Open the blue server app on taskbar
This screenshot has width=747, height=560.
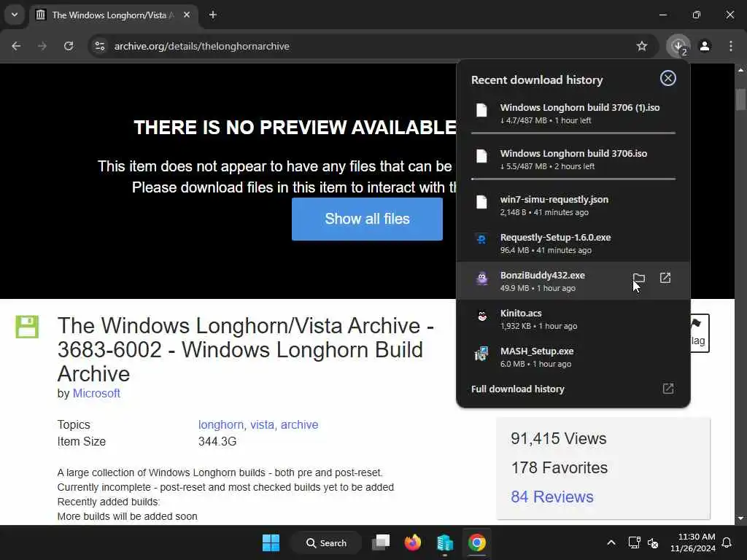(x=444, y=542)
